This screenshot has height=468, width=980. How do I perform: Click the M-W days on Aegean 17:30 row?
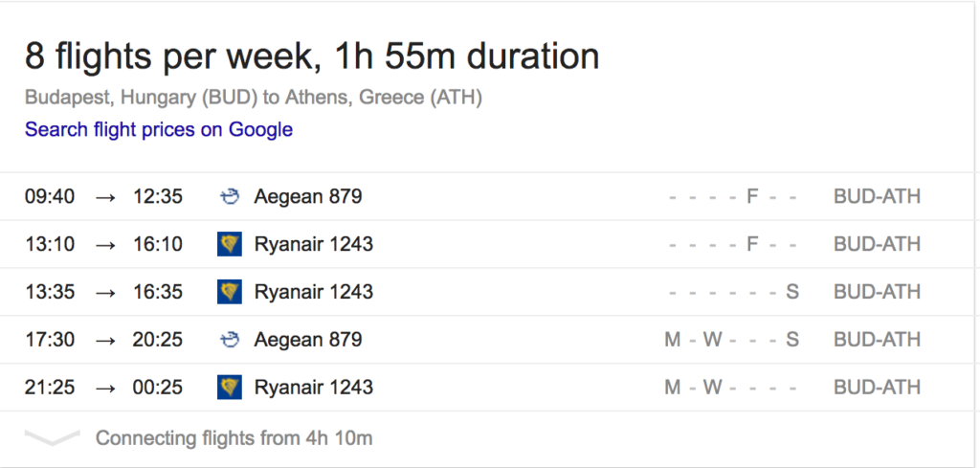point(693,340)
